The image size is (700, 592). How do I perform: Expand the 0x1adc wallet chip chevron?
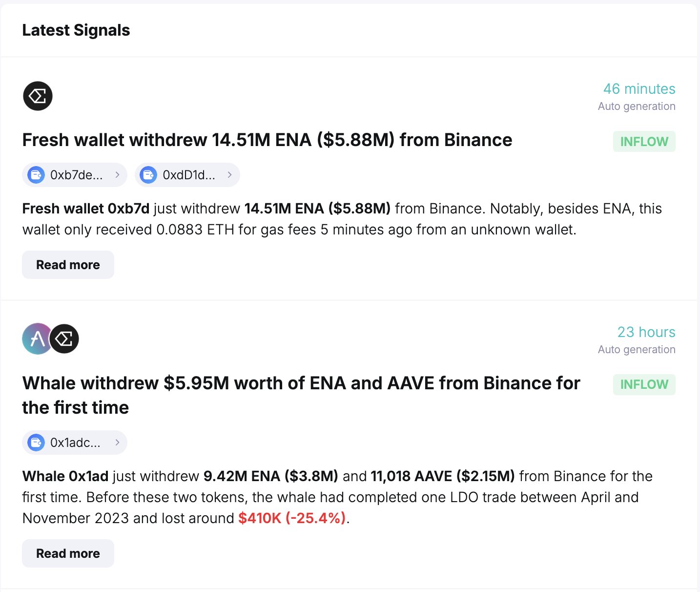(x=117, y=443)
